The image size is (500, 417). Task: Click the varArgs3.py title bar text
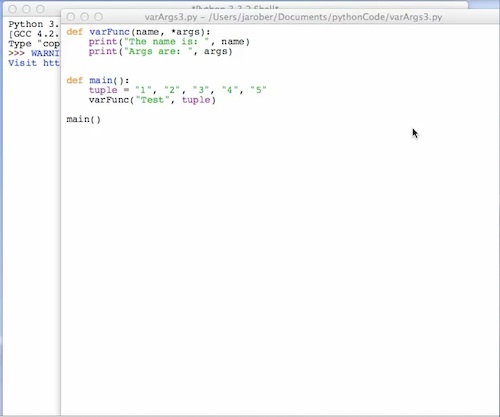click(x=293, y=17)
